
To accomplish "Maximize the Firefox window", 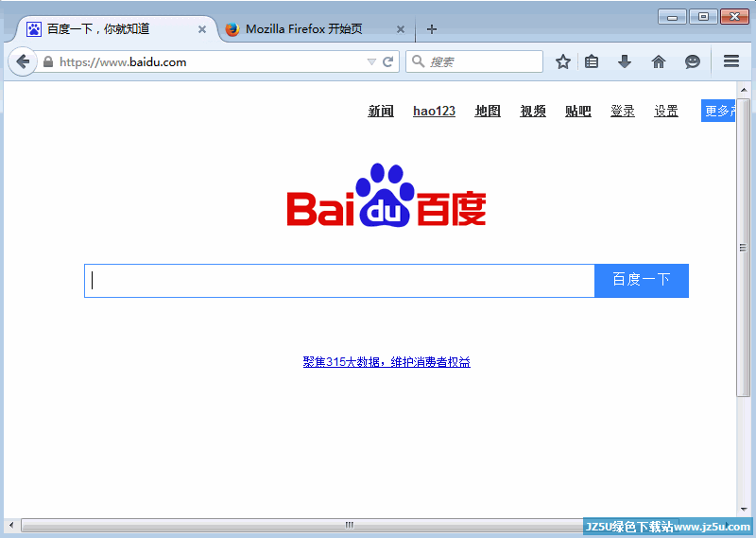I will tap(703, 17).
